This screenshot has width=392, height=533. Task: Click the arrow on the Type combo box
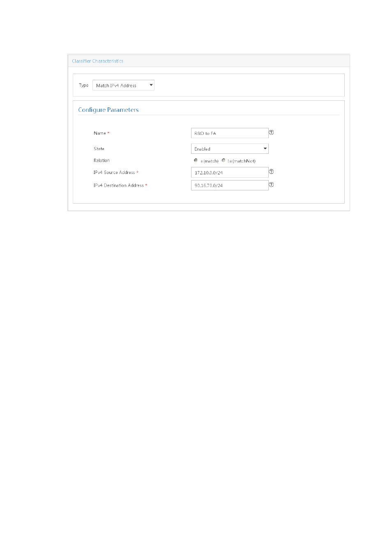(151, 85)
